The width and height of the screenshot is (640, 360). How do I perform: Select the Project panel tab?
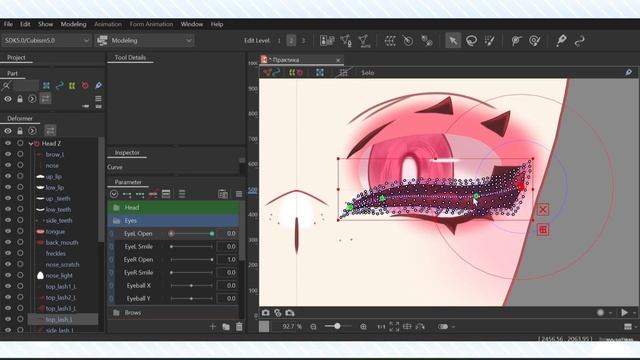click(16, 58)
